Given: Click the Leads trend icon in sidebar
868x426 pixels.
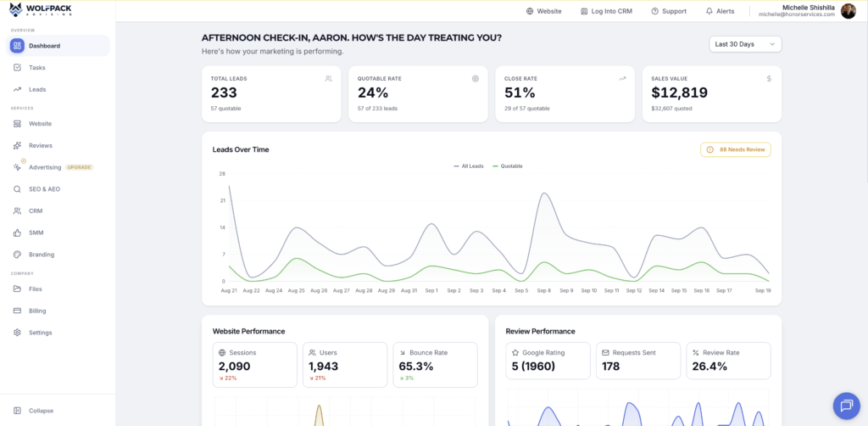Looking at the screenshot, I should 17,89.
